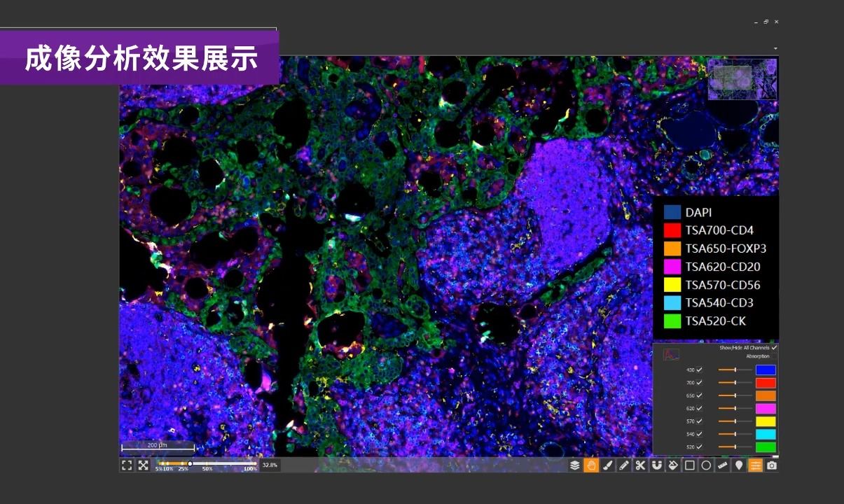844x504 pixels.
Task: Open the spectrum histogram icon in channel panel
Action: [x=671, y=355]
